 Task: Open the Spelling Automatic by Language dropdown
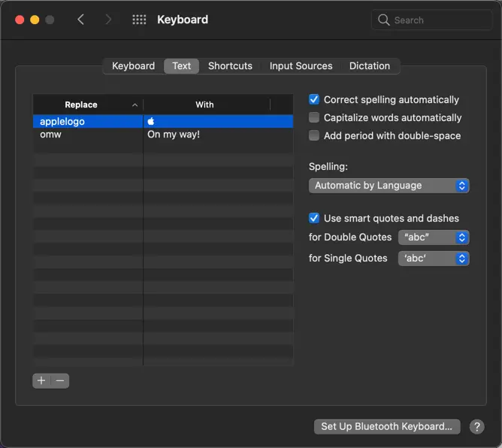tap(389, 186)
